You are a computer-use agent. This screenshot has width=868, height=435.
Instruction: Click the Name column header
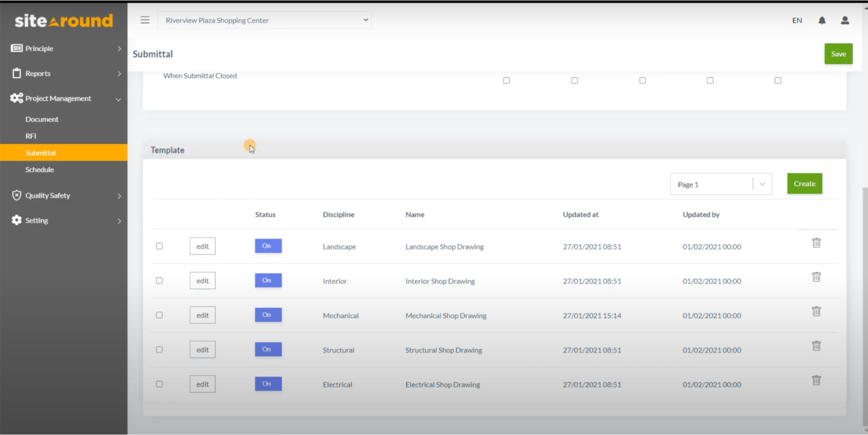coord(415,215)
